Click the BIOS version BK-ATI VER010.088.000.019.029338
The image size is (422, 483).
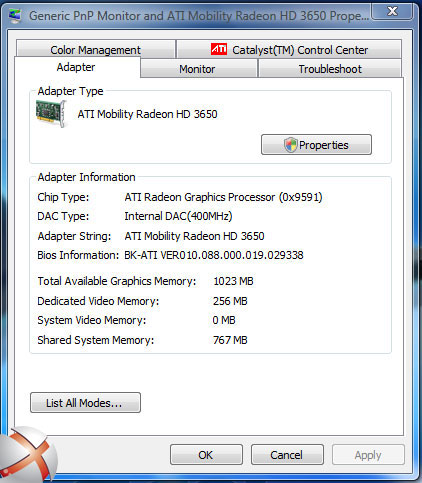coord(214,255)
